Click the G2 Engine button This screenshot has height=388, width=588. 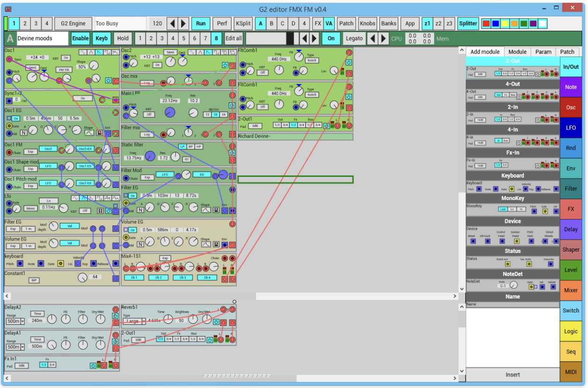tap(73, 23)
